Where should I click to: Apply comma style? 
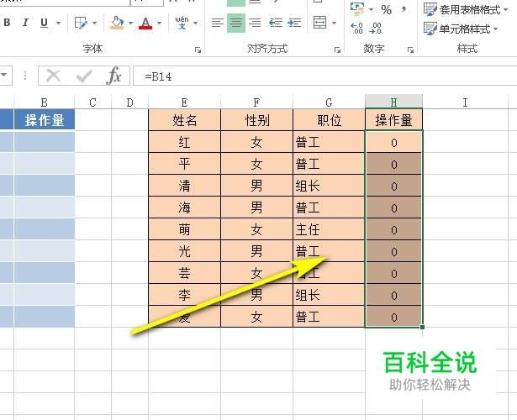(x=404, y=9)
